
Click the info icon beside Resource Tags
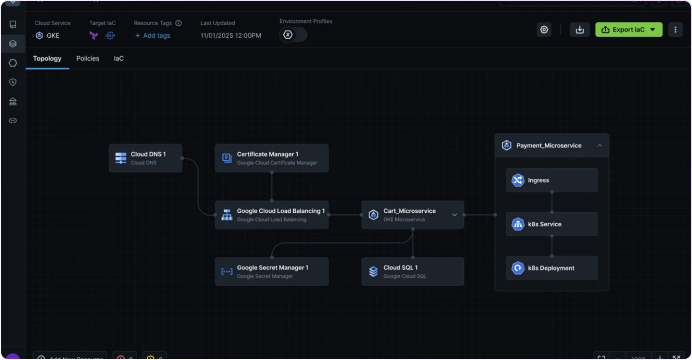click(x=178, y=23)
